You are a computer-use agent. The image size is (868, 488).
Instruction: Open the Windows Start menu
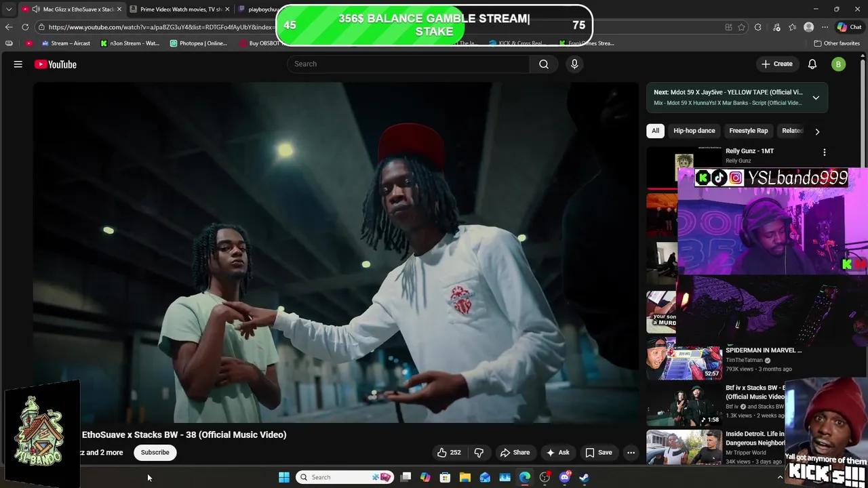[284, 477]
